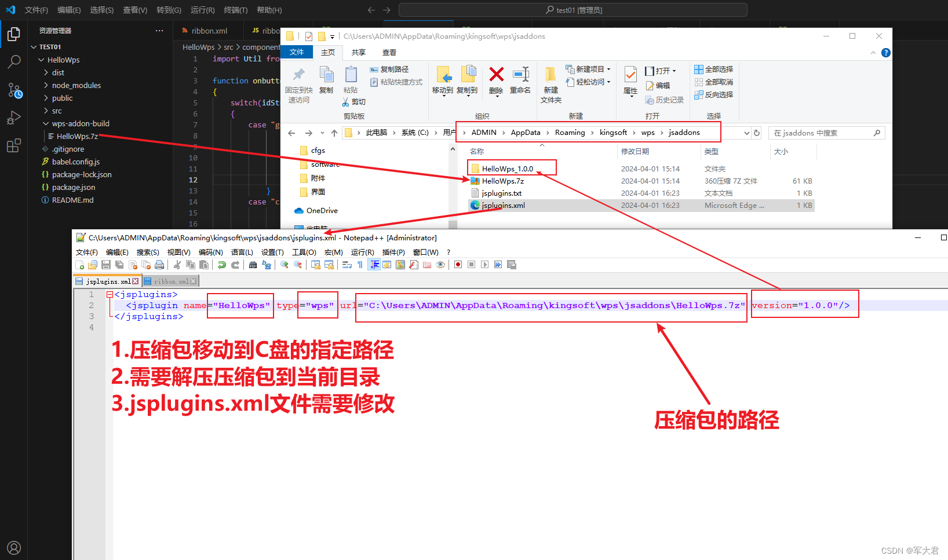
Task: Click the 修改日期 column header
Action: 635,151
